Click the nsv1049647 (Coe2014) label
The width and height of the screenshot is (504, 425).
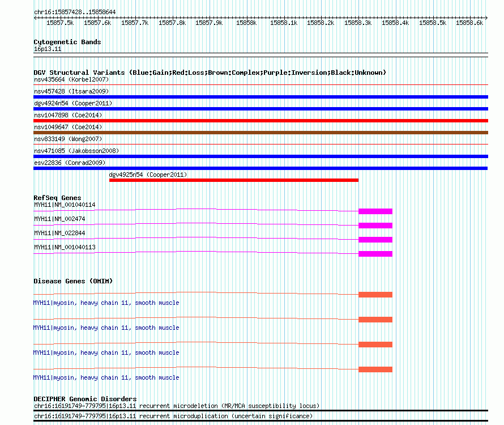point(68,127)
